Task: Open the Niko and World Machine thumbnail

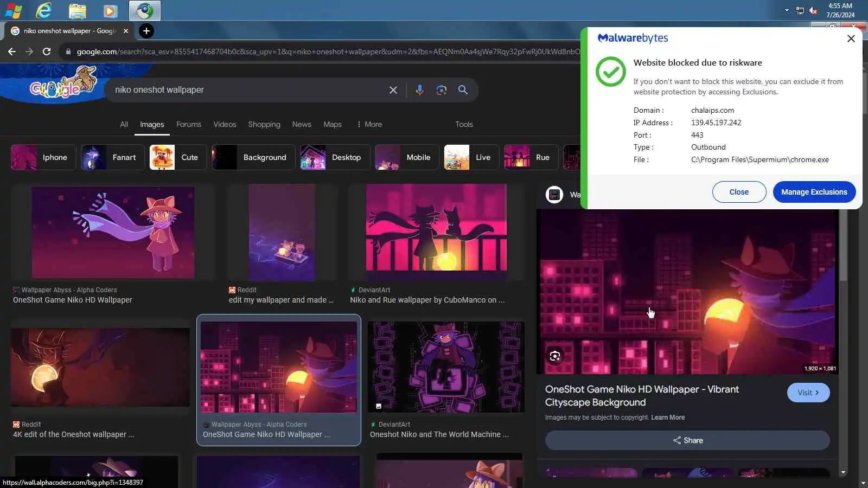Action: [x=446, y=367]
